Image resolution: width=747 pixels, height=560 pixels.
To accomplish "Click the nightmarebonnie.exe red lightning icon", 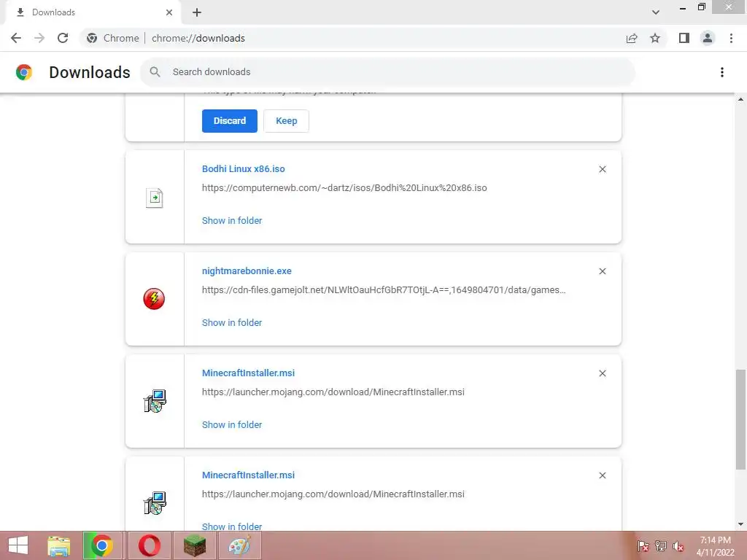I will (154, 298).
